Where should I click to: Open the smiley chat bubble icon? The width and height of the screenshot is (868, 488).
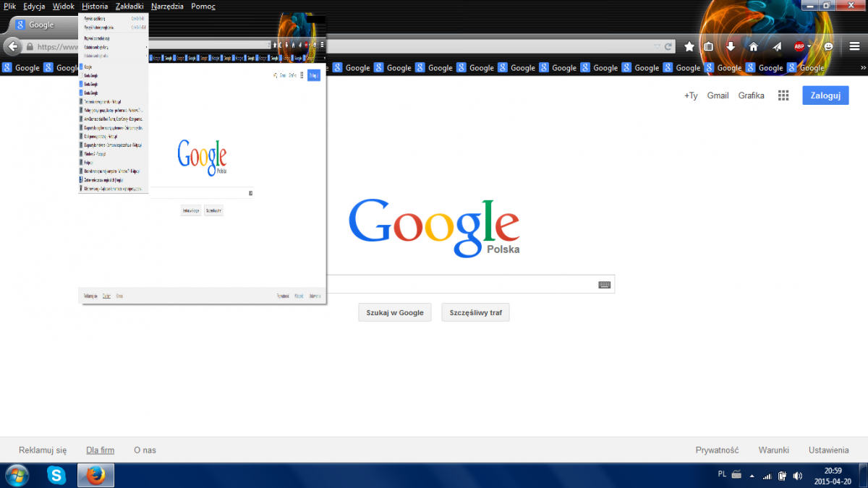pyautogui.click(x=828, y=46)
